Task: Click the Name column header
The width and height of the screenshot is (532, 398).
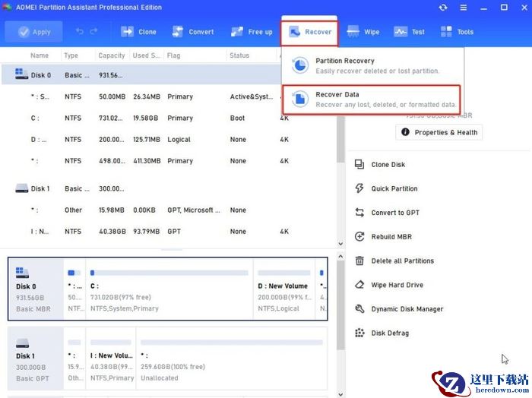Action: (x=40, y=55)
